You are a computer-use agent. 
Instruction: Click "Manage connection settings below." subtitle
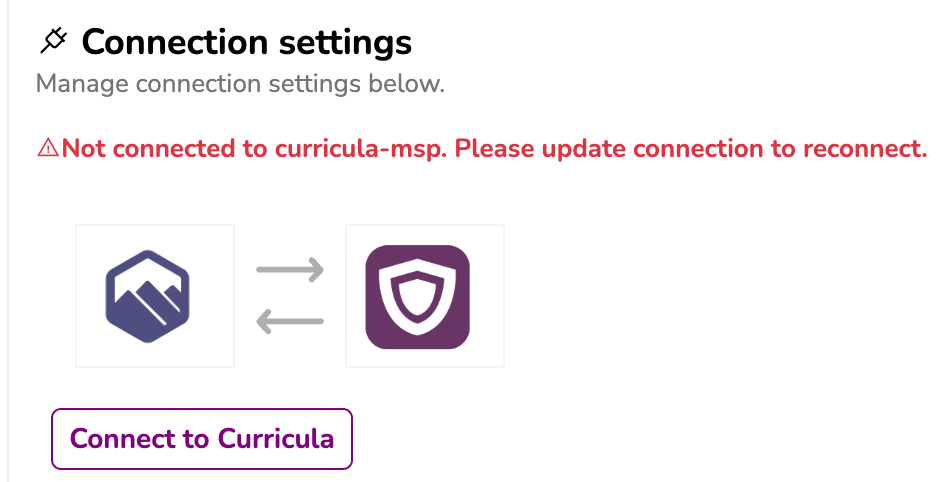[x=240, y=84]
